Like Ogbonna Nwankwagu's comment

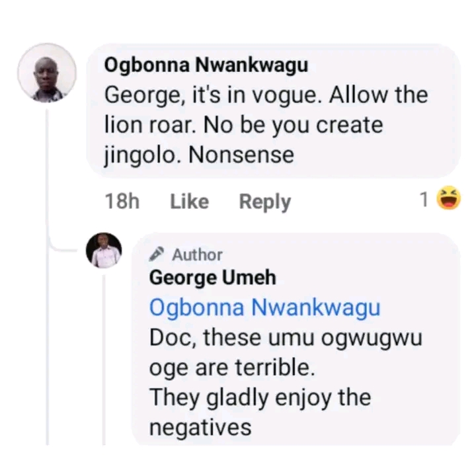189,202
